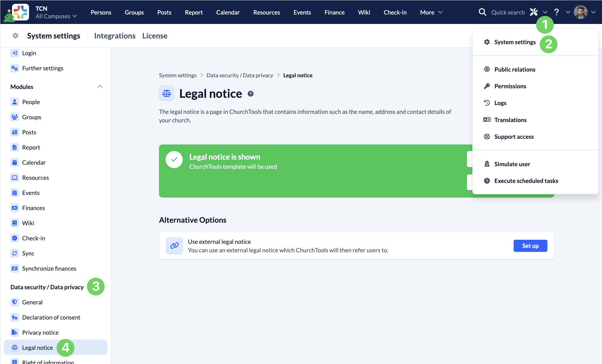Open Report in the top navigation
This screenshot has width=602, height=364.
pos(194,12)
